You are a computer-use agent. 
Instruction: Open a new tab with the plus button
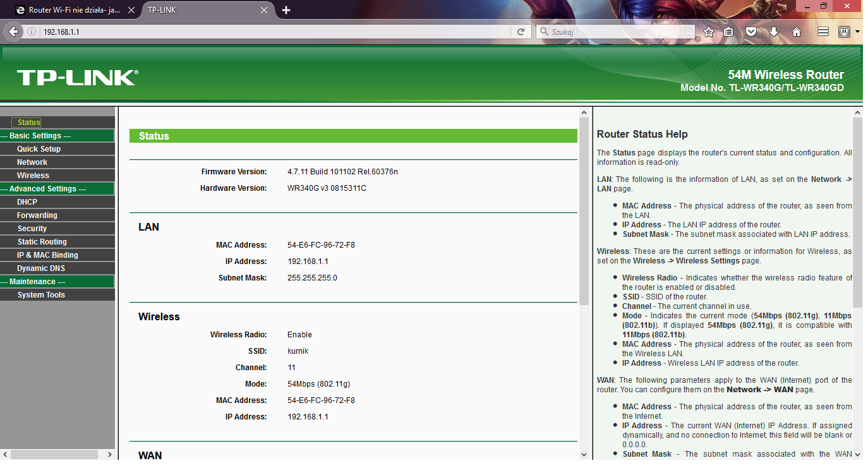point(286,10)
